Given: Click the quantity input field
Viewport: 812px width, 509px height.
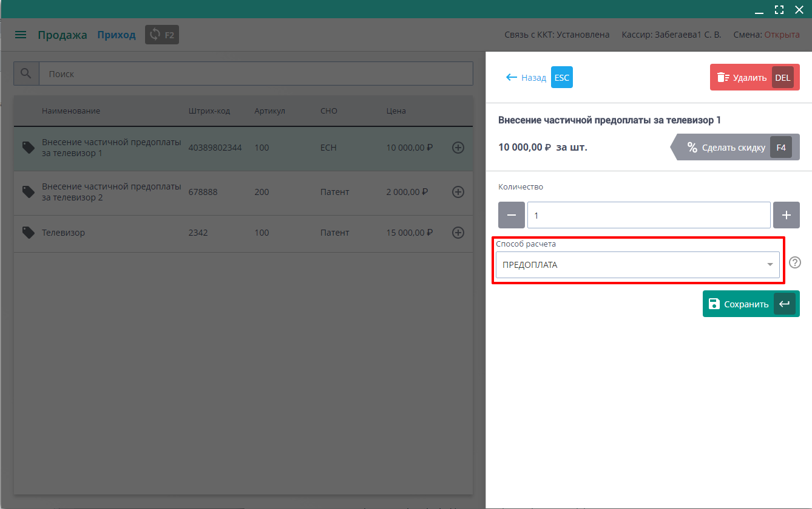Looking at the screenshot, I should pyautogui.click(x=649, y=215).
